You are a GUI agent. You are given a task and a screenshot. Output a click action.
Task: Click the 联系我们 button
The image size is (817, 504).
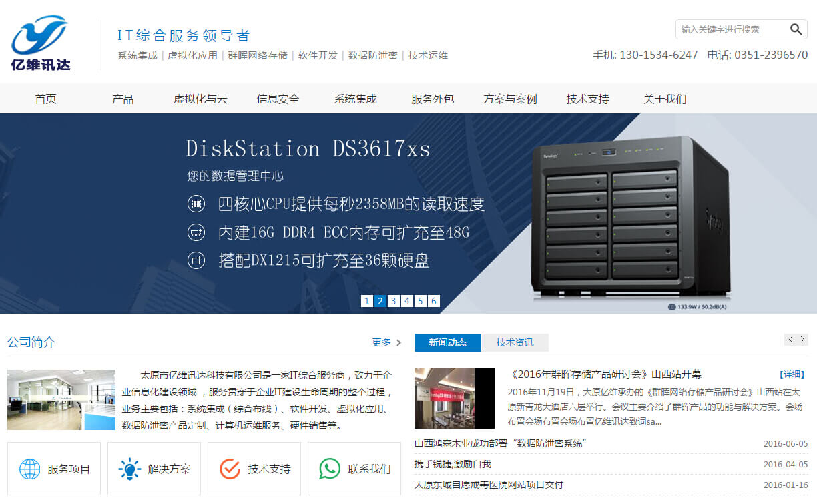[x=354, y=469]
